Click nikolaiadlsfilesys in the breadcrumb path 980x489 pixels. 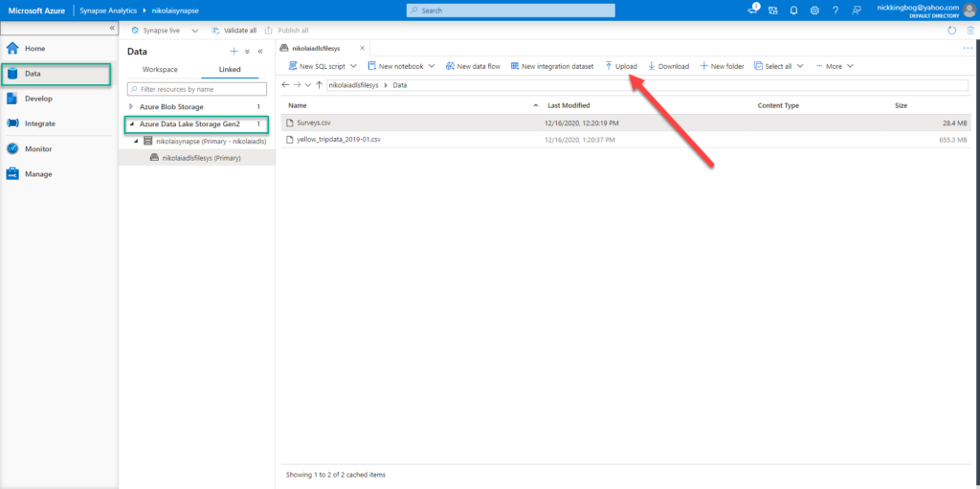click(x=353, y=85)
